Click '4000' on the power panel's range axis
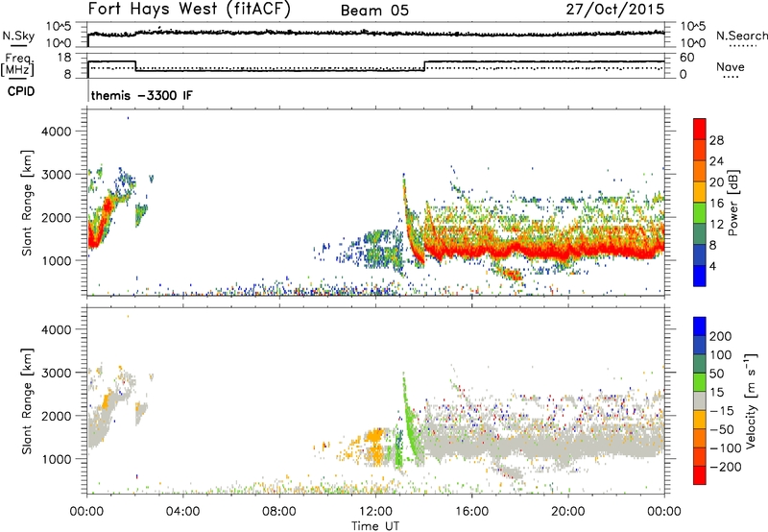Screen dimensions: 768x532 pos(57,132)
